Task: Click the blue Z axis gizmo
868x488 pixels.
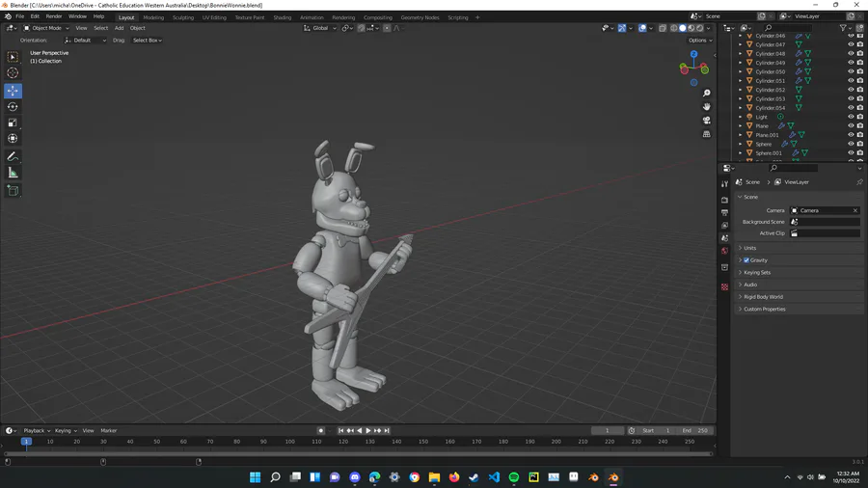Action: click(693, 54)
